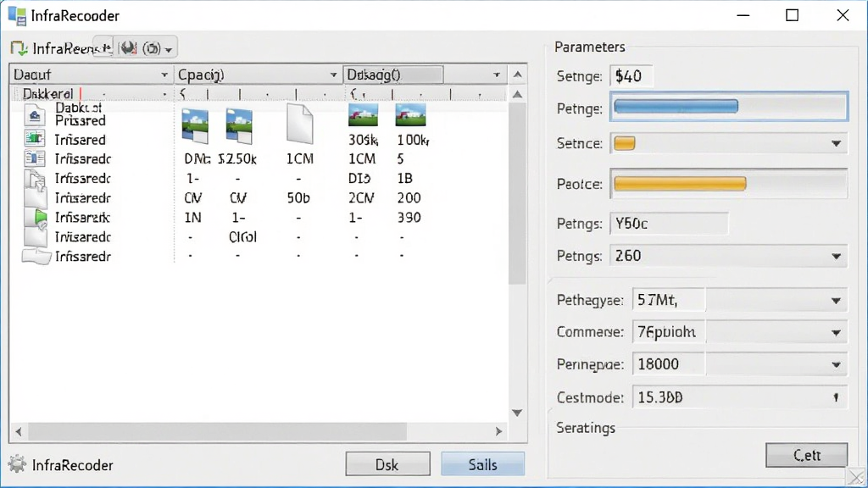Image resolution: width=868 pixels, height=488 pixels.
Task: Open the Setnce color dropdown
Action: [836, 144]
